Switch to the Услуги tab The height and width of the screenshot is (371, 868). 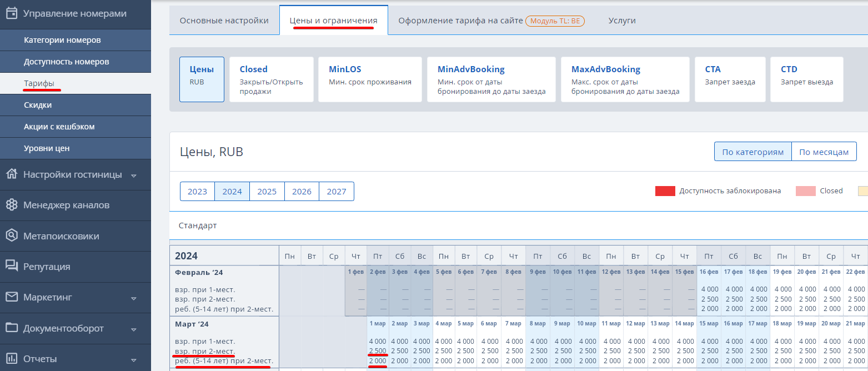(x=622, y=21)
